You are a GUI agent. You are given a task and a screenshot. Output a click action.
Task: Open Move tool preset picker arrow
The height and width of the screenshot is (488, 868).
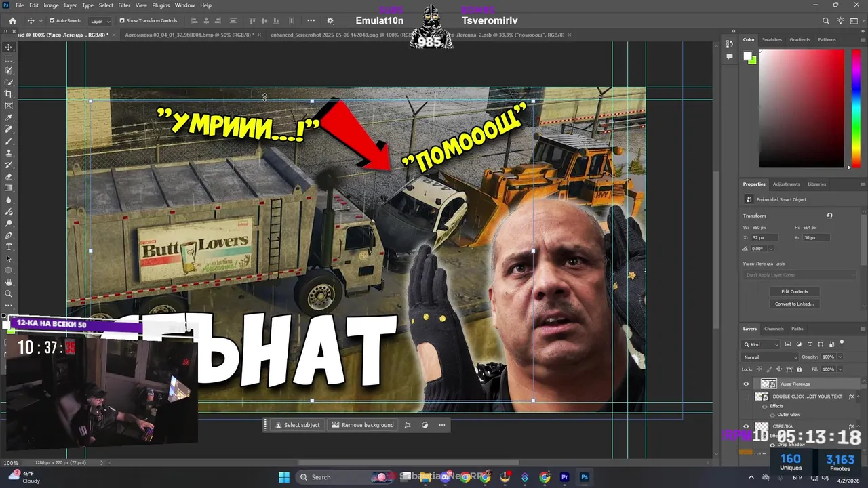coord(41,21)
